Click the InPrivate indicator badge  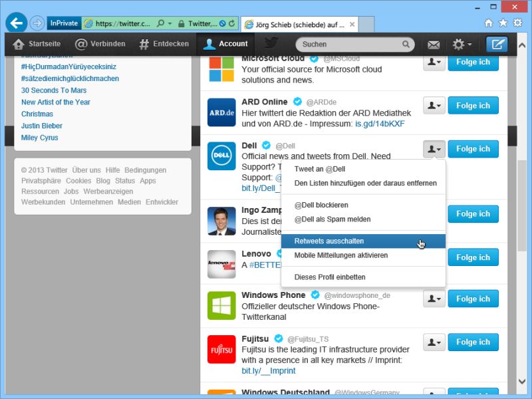(64, 23)
